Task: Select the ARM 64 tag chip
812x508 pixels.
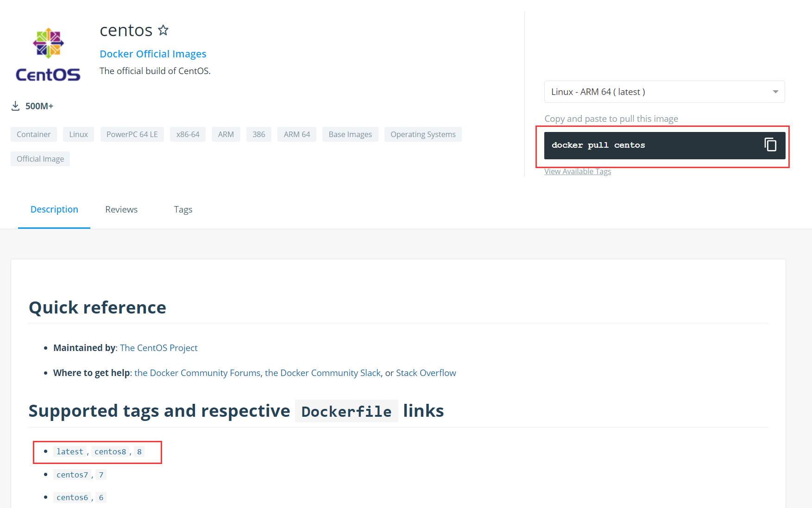Action: (x=297, y=134)
